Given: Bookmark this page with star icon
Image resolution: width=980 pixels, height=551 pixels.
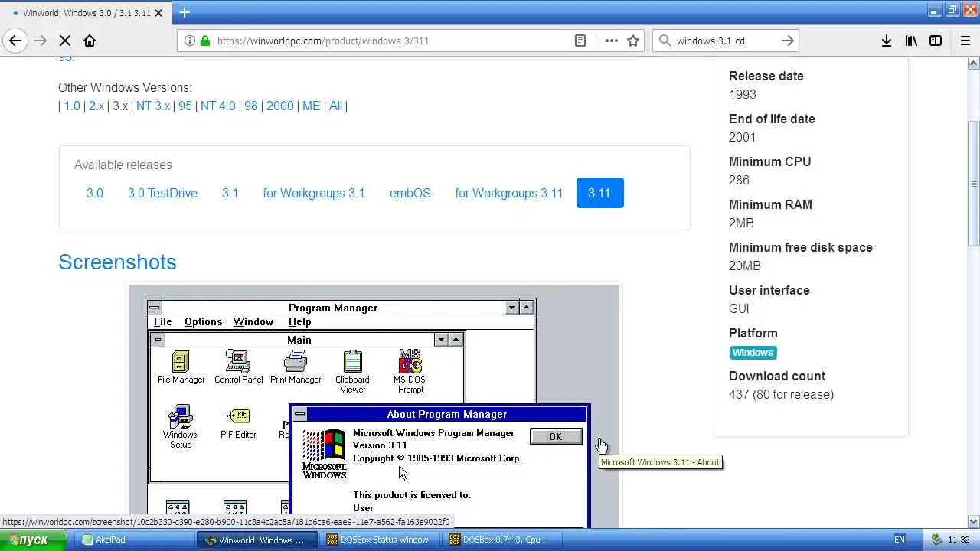Looking at the screenshot, I should (x=633, y=41).
